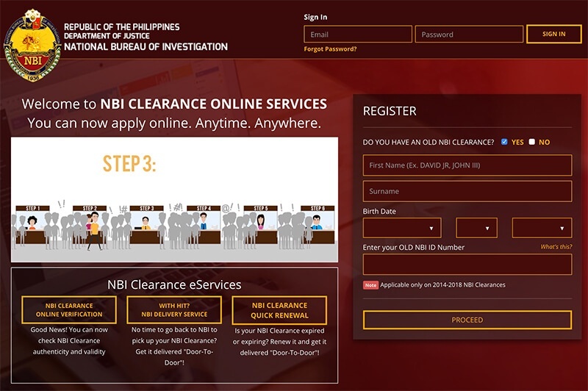The height and width of the screenshot is (391, 588).
Task: Focus the Email sign-in field
Action: point(358,34)
